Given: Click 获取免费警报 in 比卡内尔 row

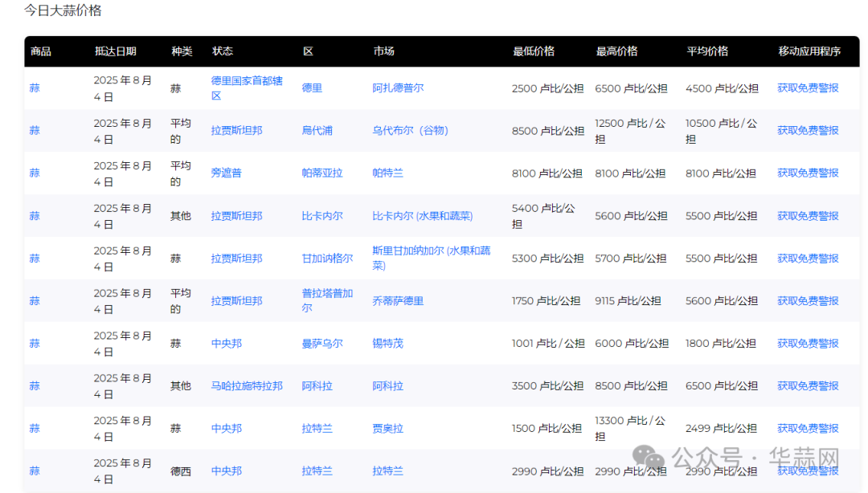Looking at the screenshot, I should (x=808, y=216).
